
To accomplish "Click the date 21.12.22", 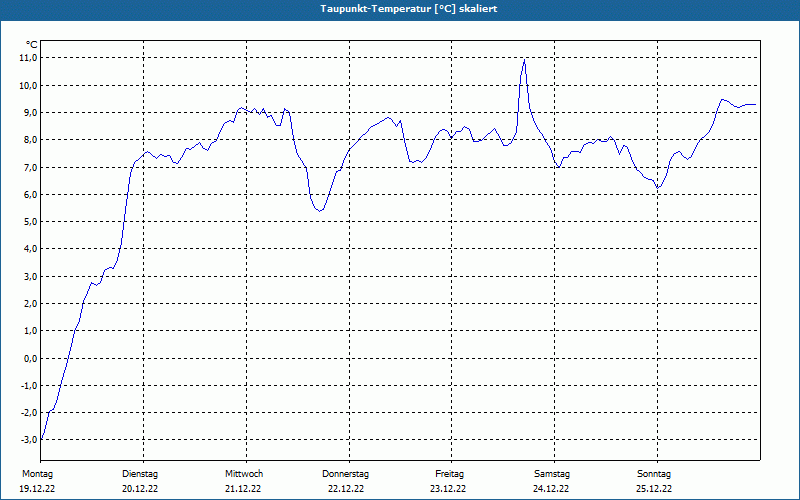I will [x=243, y=489].
